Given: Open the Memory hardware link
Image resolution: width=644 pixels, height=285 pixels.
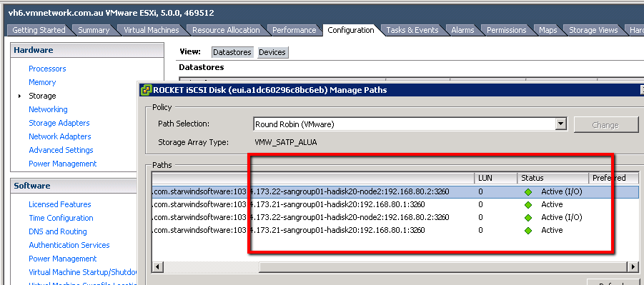Looking at the screenshot, I should point(42,82).
